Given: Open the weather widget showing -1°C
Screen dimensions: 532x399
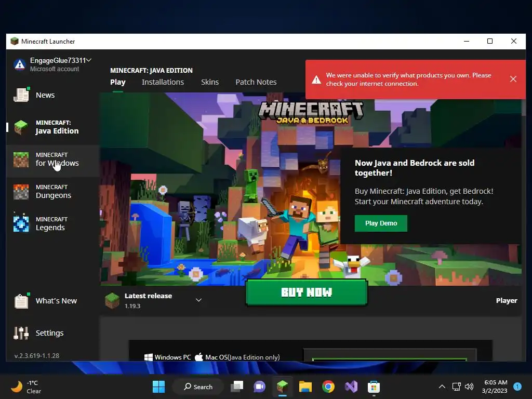Looking at the screenshot, I should (26, 387).
